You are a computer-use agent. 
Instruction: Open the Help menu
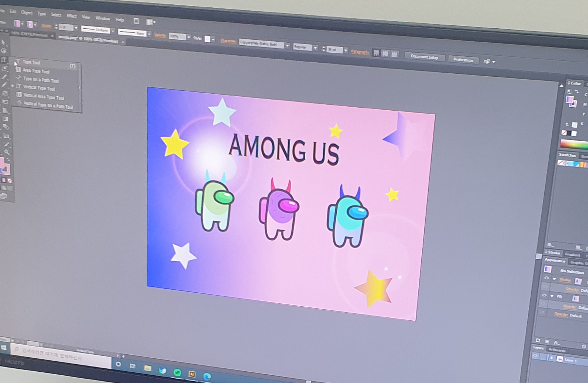coord(120,20)
